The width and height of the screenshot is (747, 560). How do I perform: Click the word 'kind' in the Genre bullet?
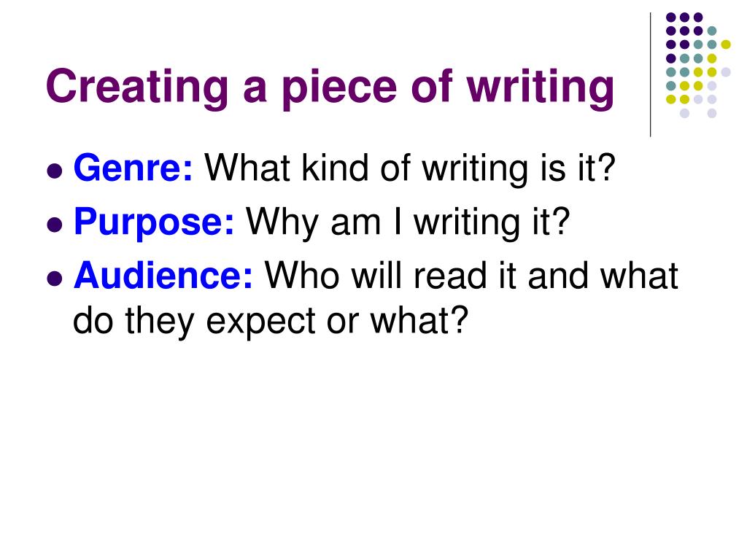335,168
